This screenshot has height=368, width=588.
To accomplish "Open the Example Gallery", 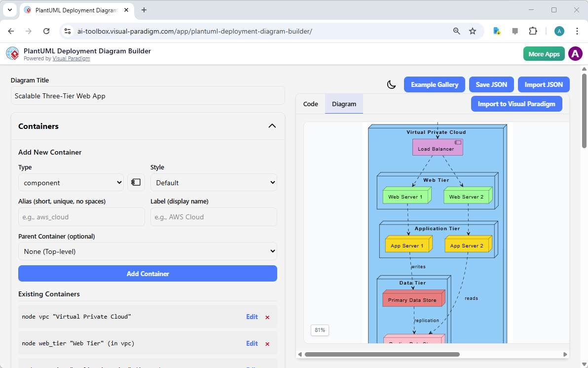I will pyautogui.click(x=434, y=84).
